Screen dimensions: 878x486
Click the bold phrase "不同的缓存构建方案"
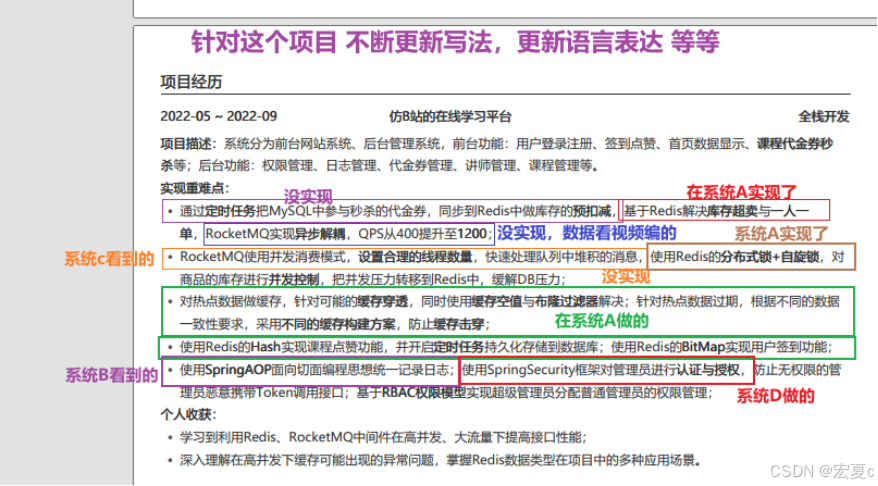tap(338, 324)
